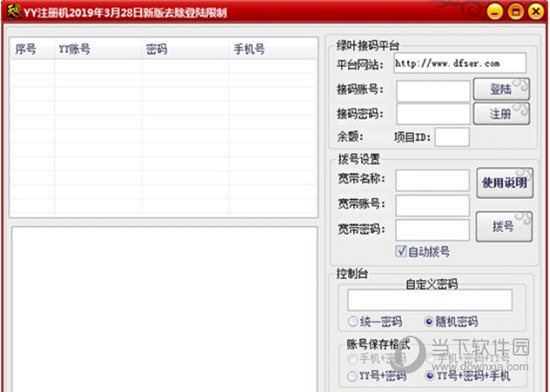Focus the 宽带名称 input field

[x=432, y=180]
